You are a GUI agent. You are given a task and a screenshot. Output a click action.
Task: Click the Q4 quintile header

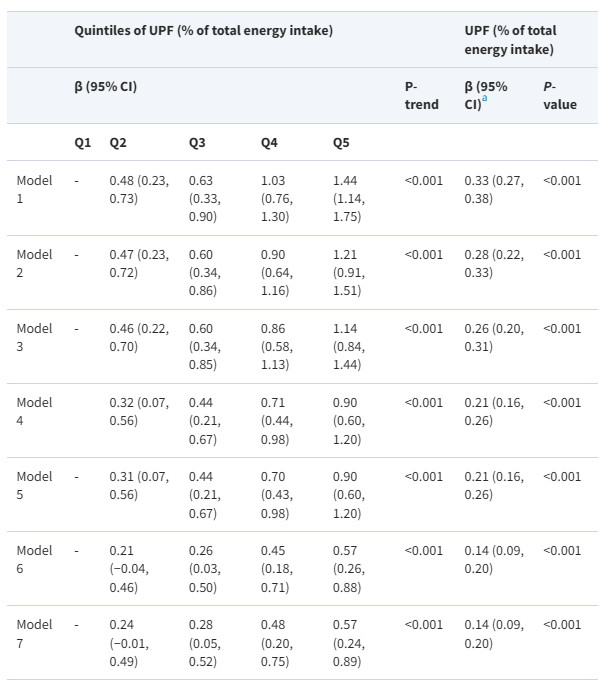269,143
